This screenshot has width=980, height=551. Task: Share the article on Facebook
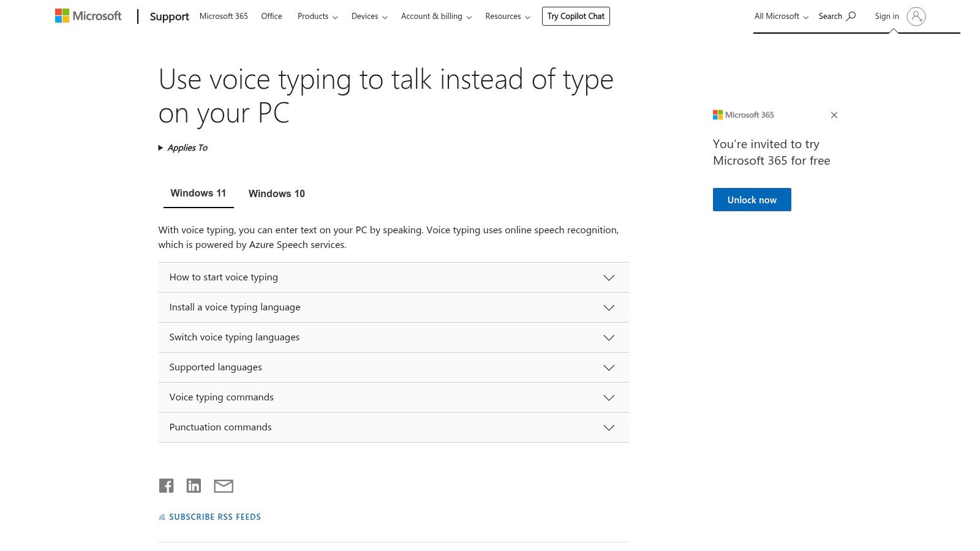(x=166, y=485)
